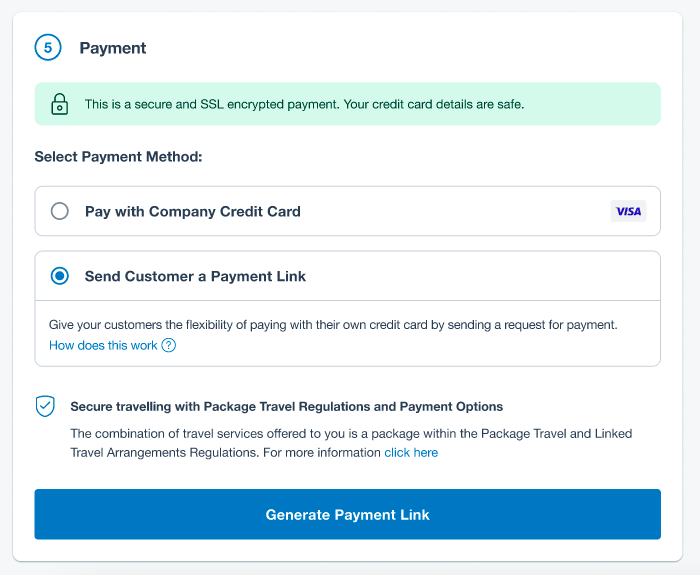
Task: Click the padlock secure payment icon
Action: [59, 104]
